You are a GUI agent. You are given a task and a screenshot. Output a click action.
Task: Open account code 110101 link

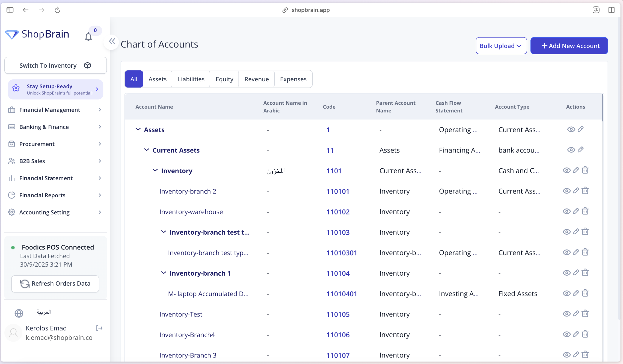coord(338,191)
